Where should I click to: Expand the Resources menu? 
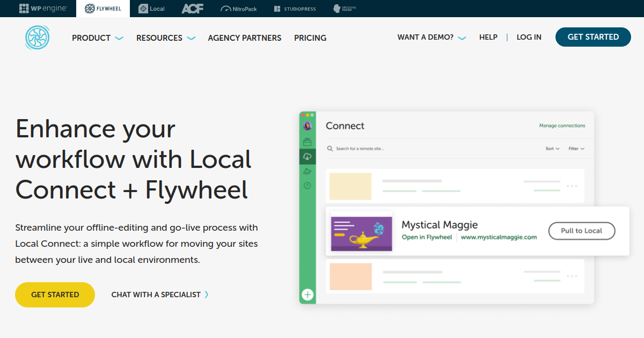166,38
